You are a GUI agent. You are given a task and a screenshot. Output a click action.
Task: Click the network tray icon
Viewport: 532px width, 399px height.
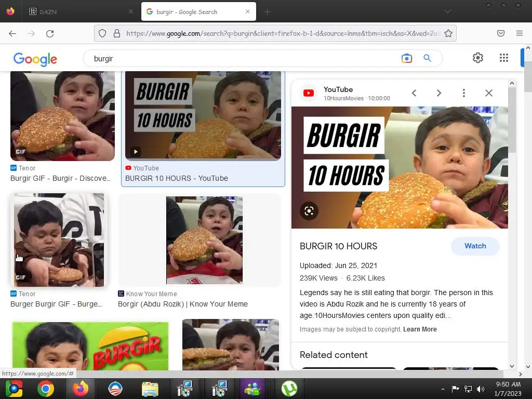click(x=468, y=389)
